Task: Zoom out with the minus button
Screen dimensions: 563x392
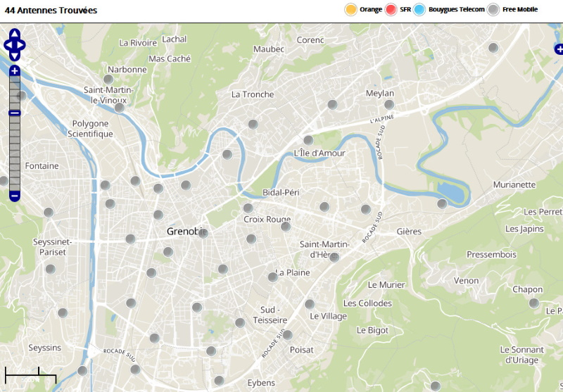Action: [14, 196]
